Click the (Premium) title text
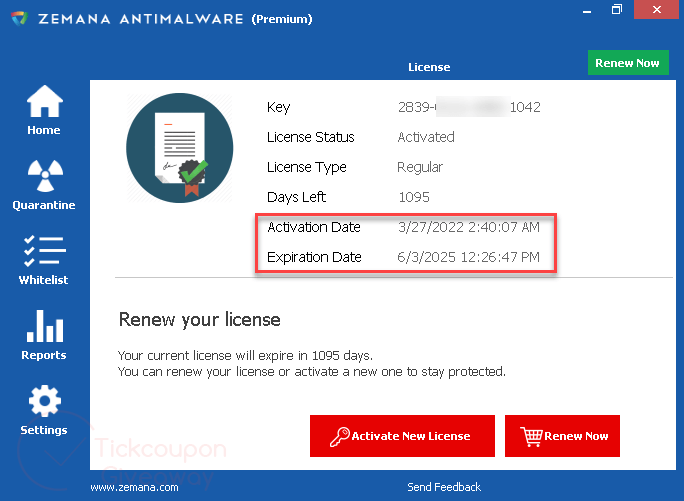Viewport: 684px width, 501px height. coord(282,19)
